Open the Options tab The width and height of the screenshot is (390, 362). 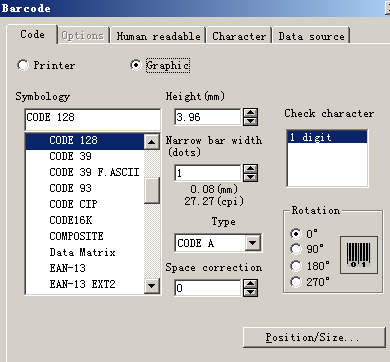tap(83, 36)
